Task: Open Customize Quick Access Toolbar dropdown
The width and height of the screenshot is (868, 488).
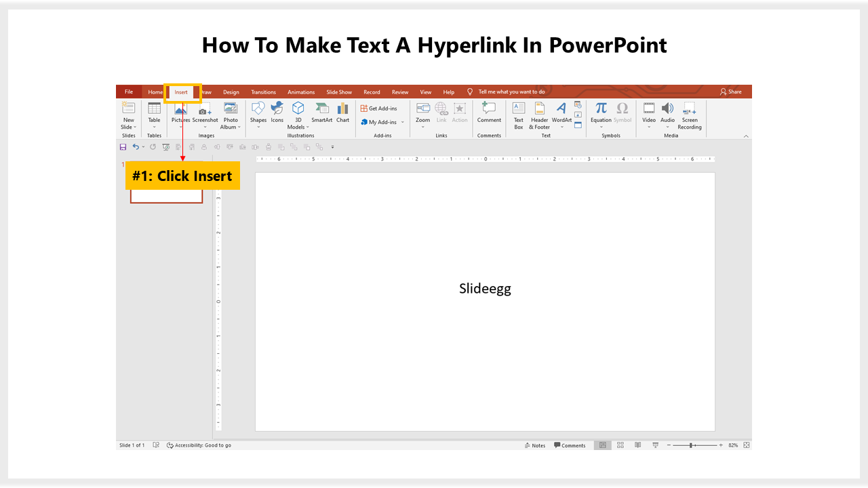Action: (332, 147)
